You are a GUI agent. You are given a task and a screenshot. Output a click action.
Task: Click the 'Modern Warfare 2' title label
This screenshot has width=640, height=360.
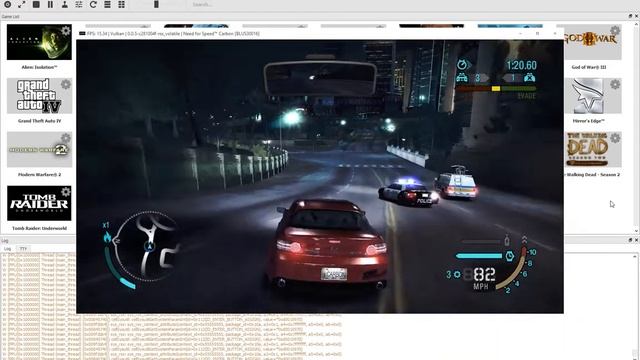coord(39,175)
